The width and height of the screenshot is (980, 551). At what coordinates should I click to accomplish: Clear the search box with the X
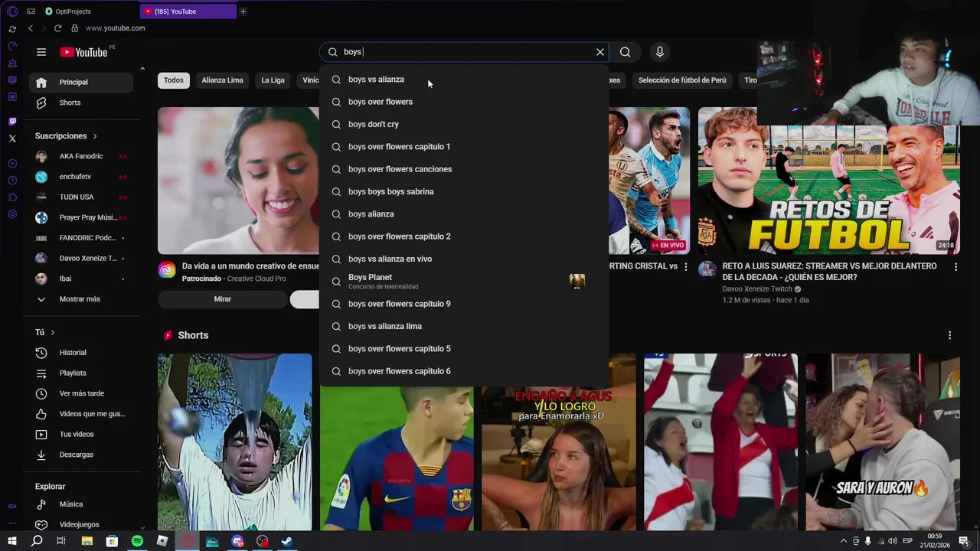[x=600, y=52]
